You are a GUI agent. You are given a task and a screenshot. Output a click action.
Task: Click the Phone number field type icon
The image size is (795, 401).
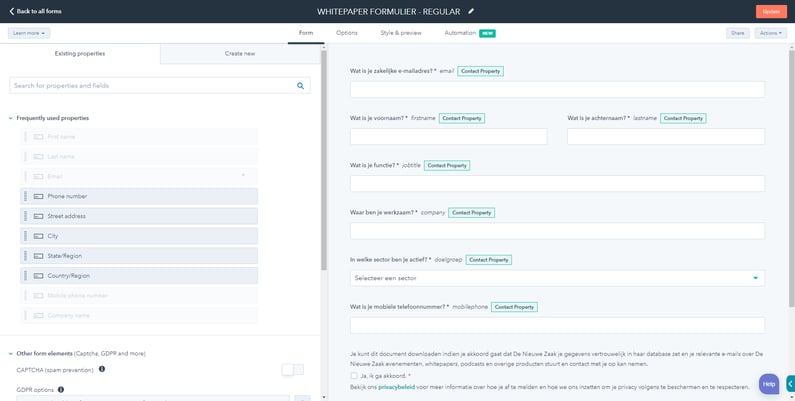[x=38, y=196]
